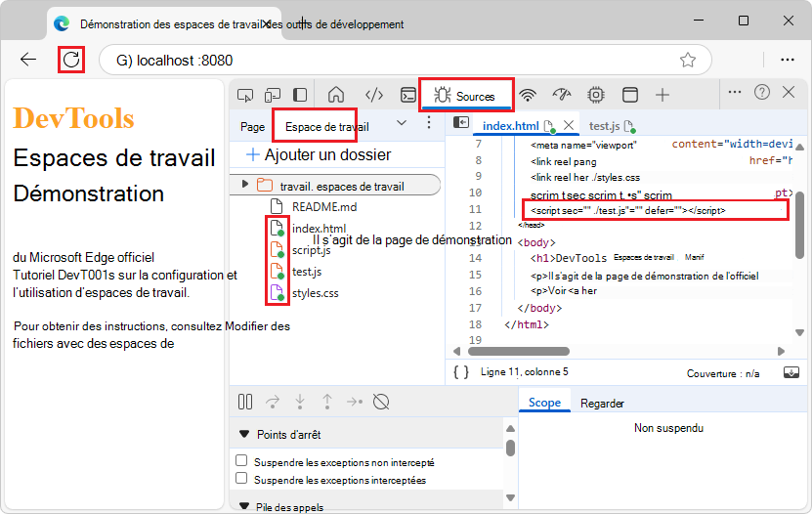
Task: Enable Suspendre les exceptions interceptées
Action: [241, 478]
